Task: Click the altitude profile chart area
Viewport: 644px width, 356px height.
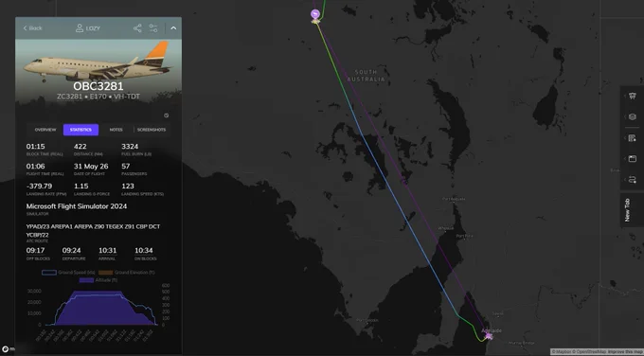Action: [101, 307]
